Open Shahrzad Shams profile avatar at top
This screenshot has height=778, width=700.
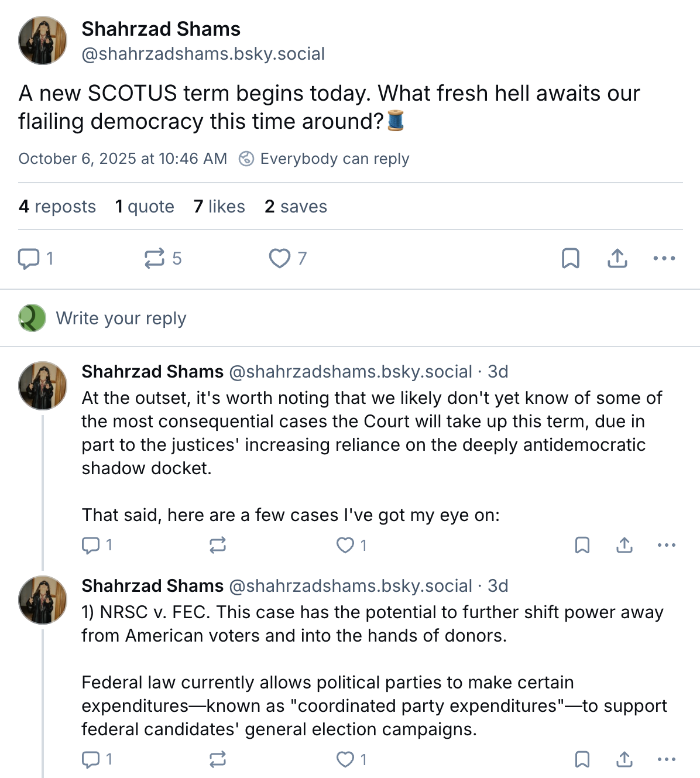coord(43,40)
